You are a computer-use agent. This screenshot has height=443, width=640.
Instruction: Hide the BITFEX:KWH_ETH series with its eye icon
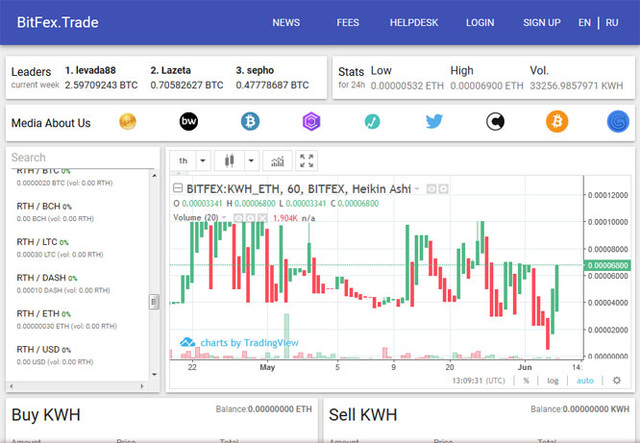[x=431, y=189]
